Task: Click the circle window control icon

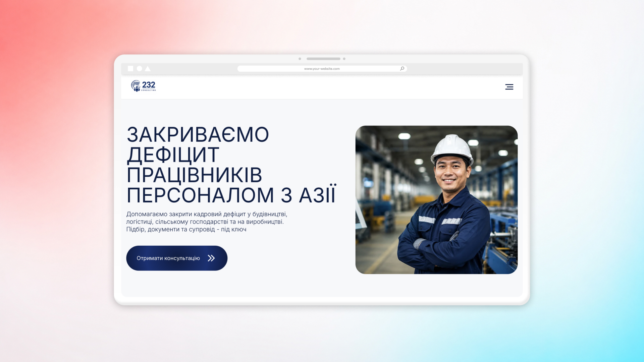Action: (140, 68)
